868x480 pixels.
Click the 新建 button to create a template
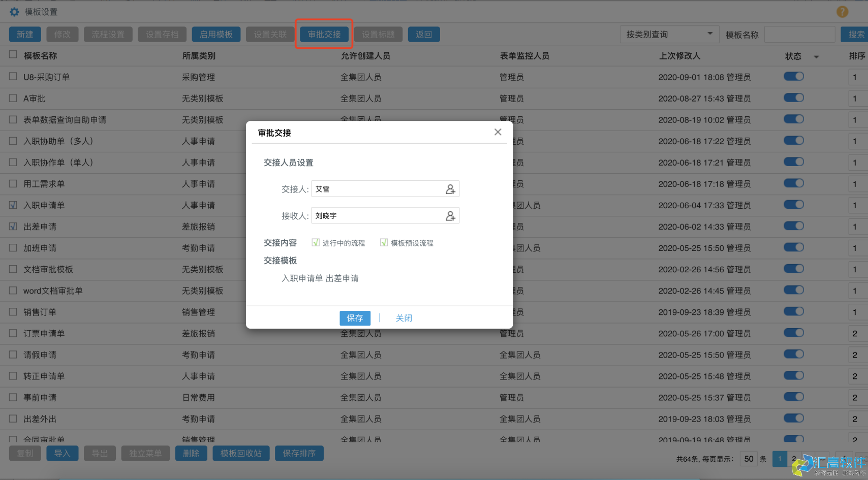(x=24, y=34)
